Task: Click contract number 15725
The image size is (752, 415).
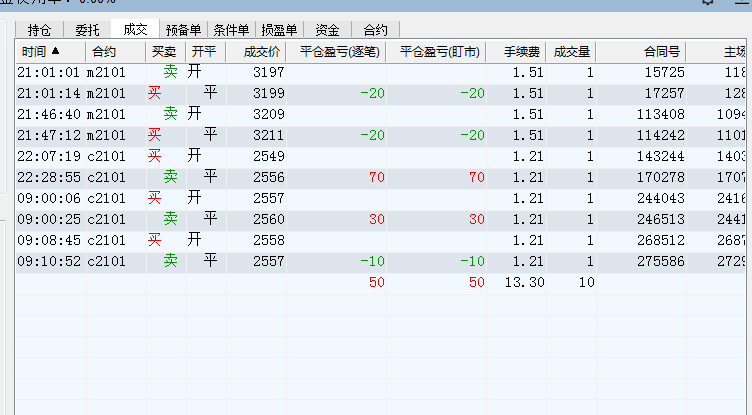Action: (x=664, y=72)
